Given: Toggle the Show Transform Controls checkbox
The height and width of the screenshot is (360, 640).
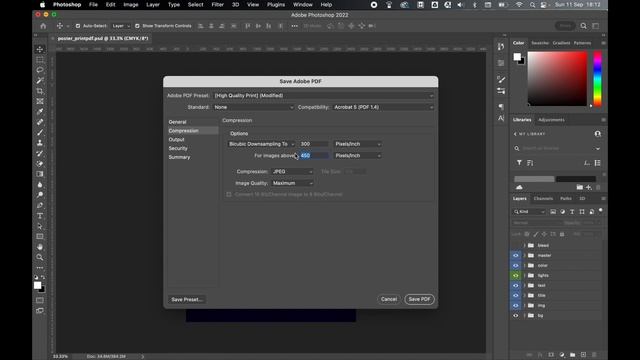Looking at the screenshot, I should [137, 26].
